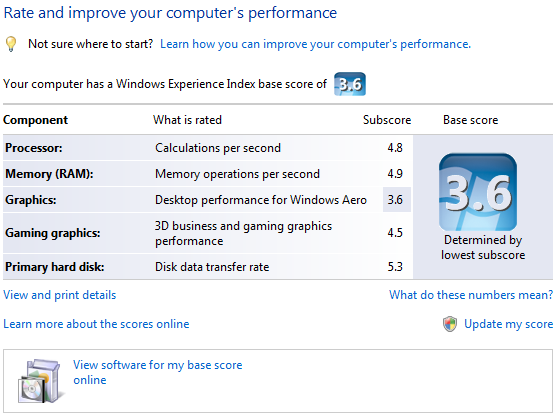This screenshot has width=560, height=420.
Task: Select the Gaming graphics row
Action: tap(208, 233)
